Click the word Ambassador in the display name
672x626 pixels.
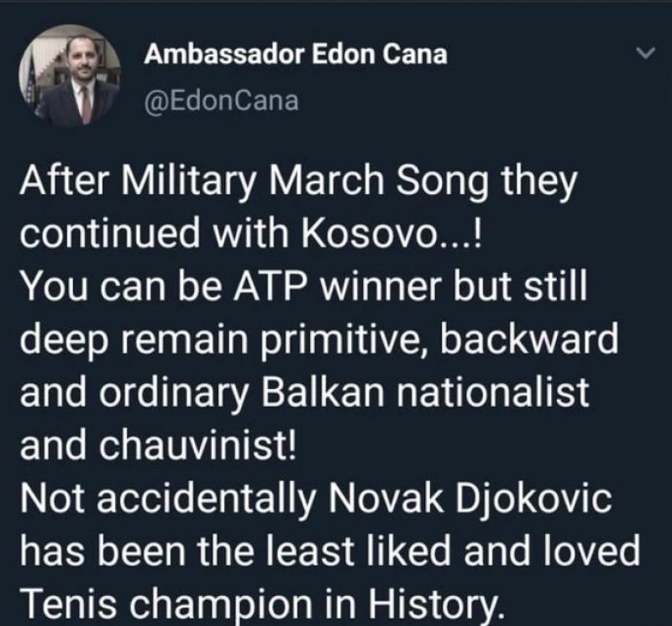tap(224, 55)
